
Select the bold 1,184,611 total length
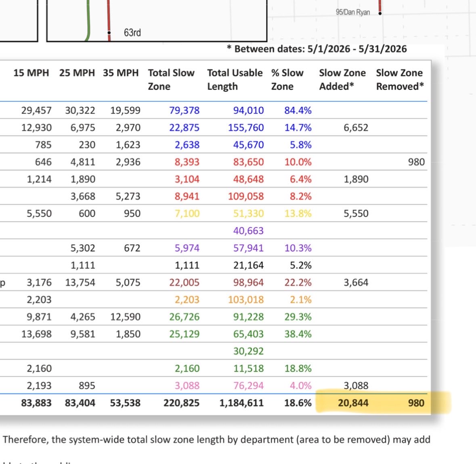(241, 403)
